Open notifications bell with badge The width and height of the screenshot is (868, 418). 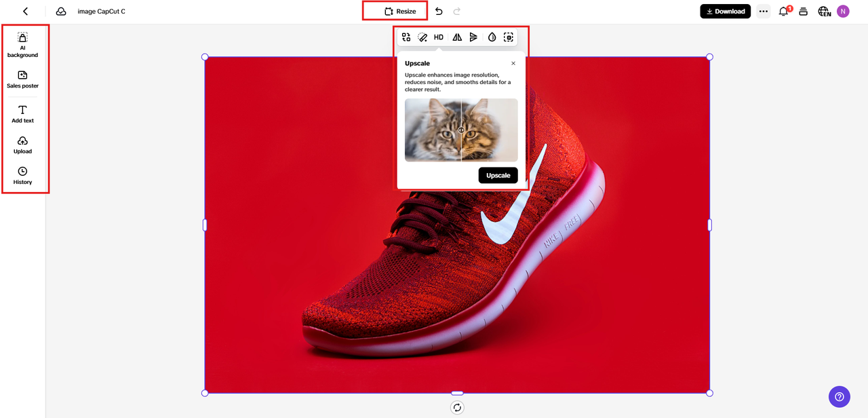coord(785,11)
